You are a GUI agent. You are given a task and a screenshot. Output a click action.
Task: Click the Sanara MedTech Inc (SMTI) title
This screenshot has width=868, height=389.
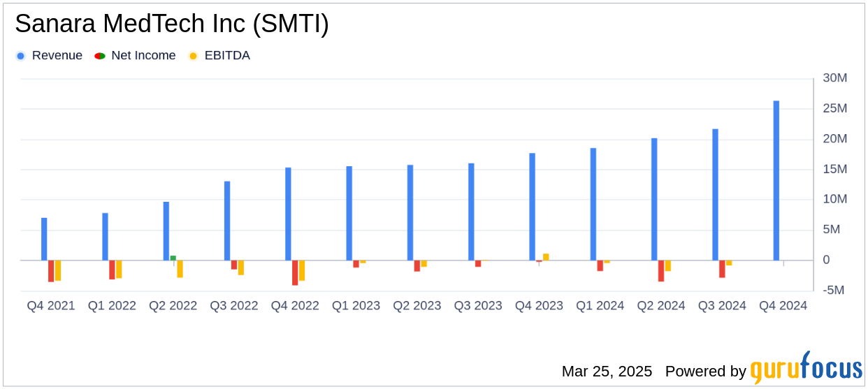pyautogui.click(x=172, y=24)
